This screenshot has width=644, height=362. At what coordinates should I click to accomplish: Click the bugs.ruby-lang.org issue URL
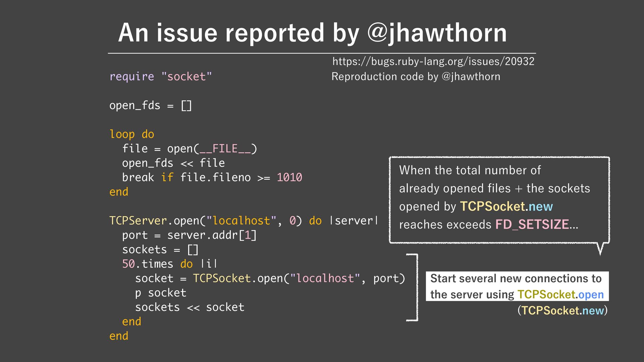pos(433,61)
